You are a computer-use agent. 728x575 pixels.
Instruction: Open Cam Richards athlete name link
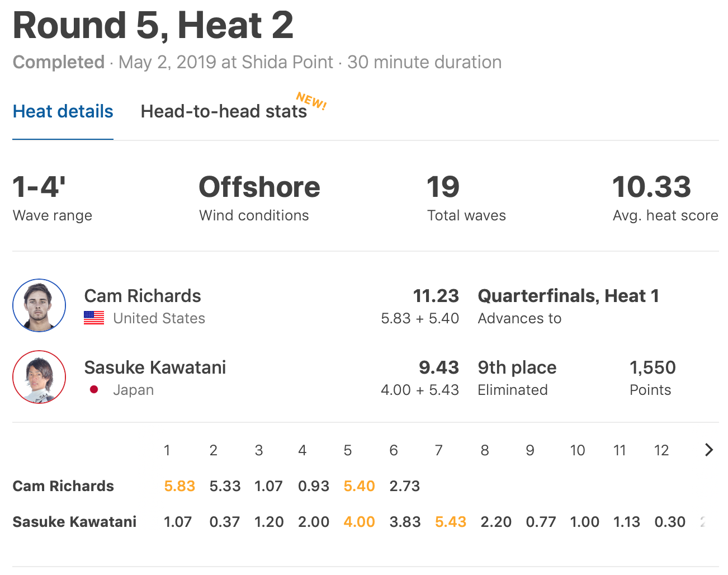pos(143,296)
